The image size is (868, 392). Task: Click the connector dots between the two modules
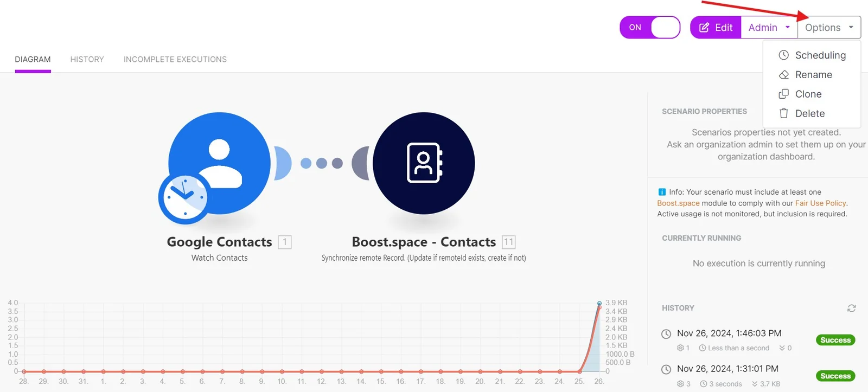(322, 163)
